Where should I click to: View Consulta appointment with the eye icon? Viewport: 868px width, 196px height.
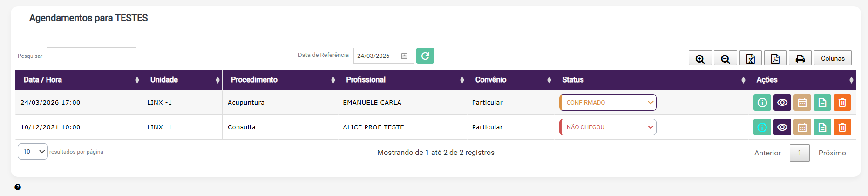(782, 127)
